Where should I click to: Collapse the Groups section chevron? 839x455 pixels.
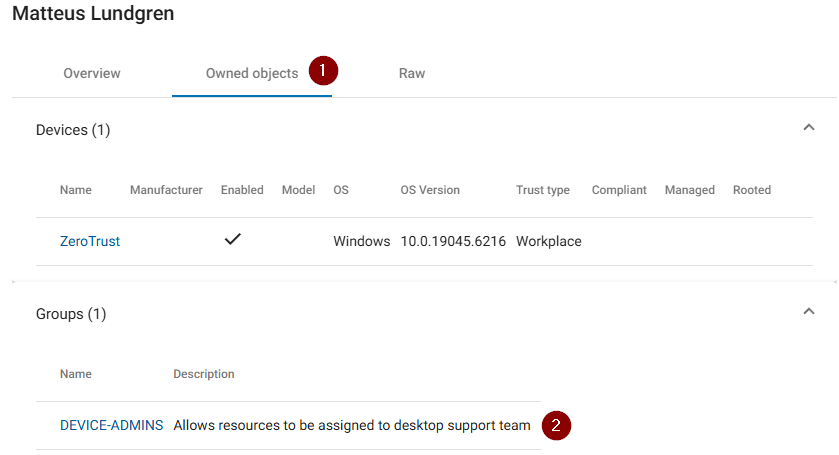(x=808, y=312)
